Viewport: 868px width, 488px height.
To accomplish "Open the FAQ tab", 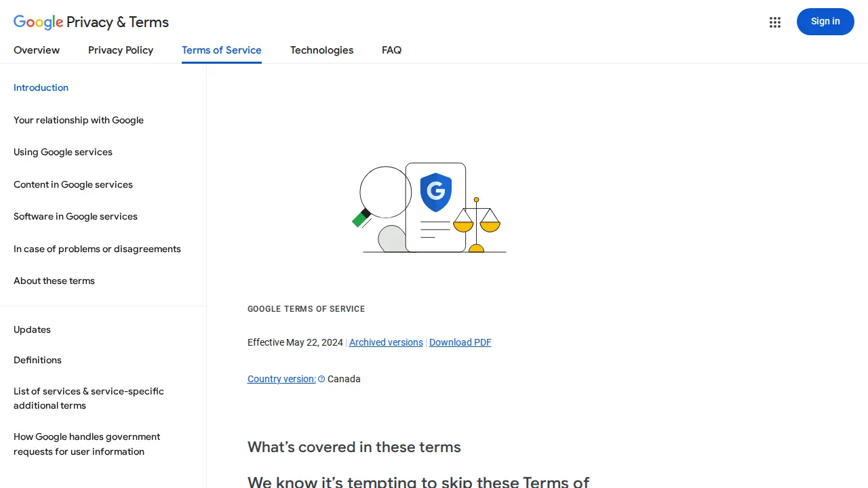I will (x=392, y=50).
